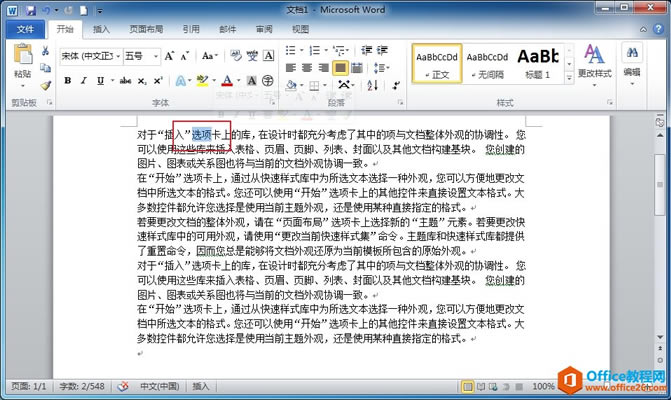Switch to the Review (审阅) tab
Viewport: 671px width, 400px height.
(264, 29)
